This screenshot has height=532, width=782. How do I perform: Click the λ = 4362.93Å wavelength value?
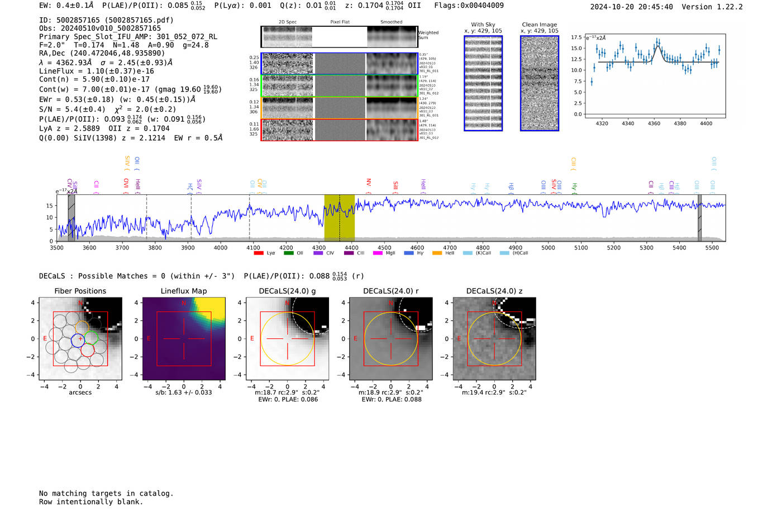[x=65, y=63]
